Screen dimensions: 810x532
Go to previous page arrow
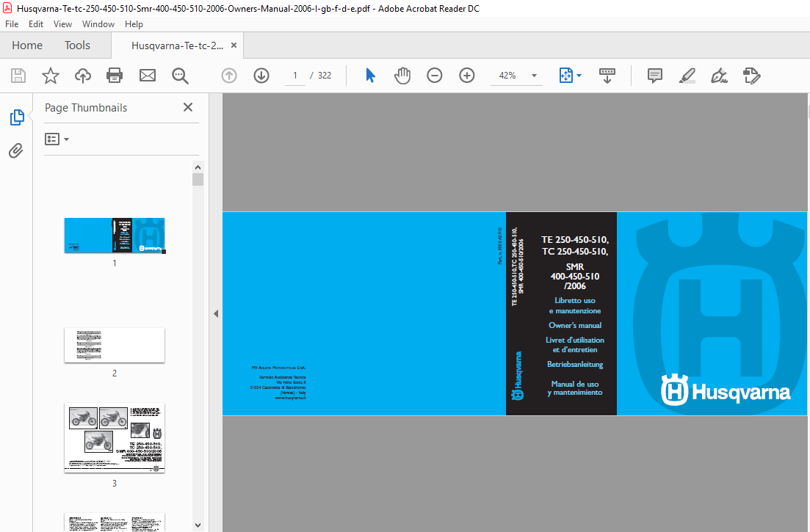[229, 76]
